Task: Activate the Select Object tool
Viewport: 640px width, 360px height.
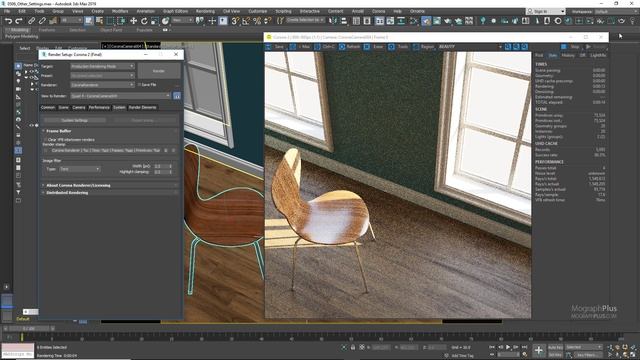Action: coord(89,21)
